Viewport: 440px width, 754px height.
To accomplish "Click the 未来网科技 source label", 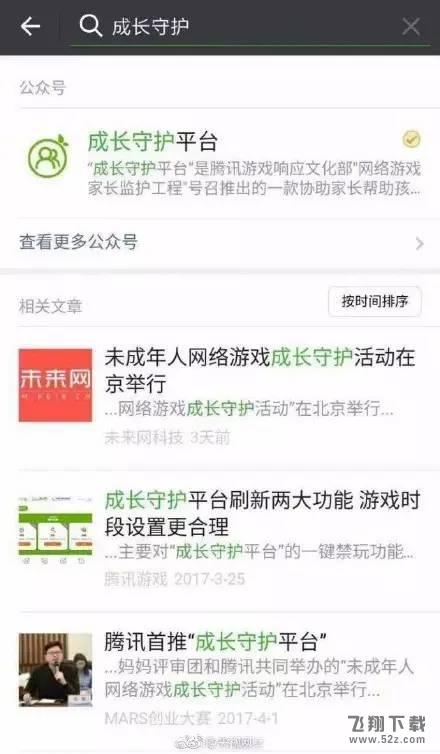I will pos(144,438).
